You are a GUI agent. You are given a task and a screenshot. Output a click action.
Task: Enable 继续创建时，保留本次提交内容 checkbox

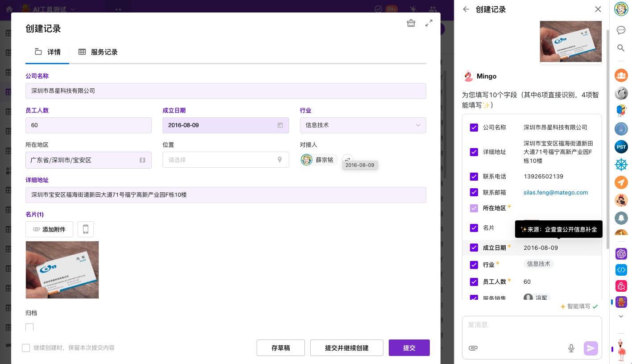point(26,348)
